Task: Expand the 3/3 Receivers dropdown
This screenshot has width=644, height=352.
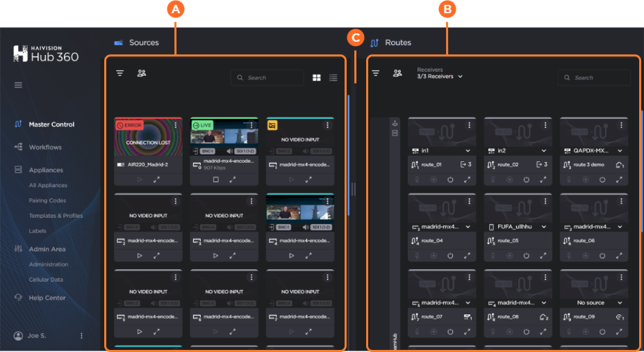Action: pos(439,77)
